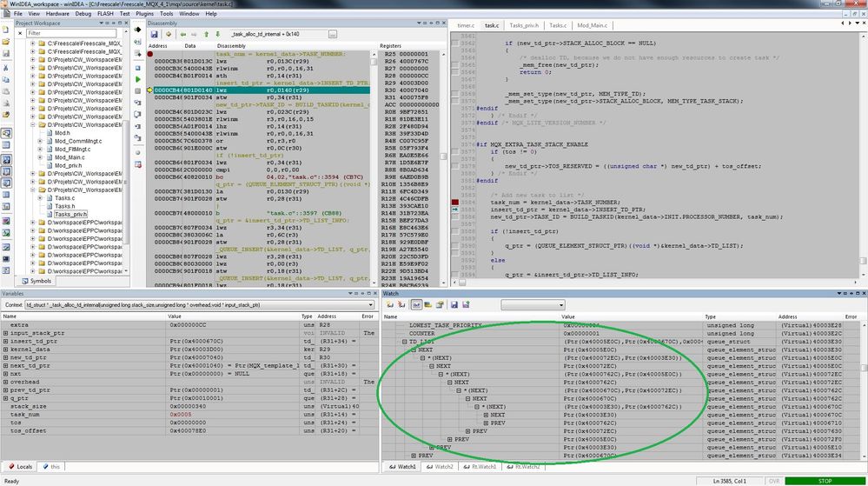
Task: Toggle the Project Workspace view icon in left toolbar
Action: [6, 134]
